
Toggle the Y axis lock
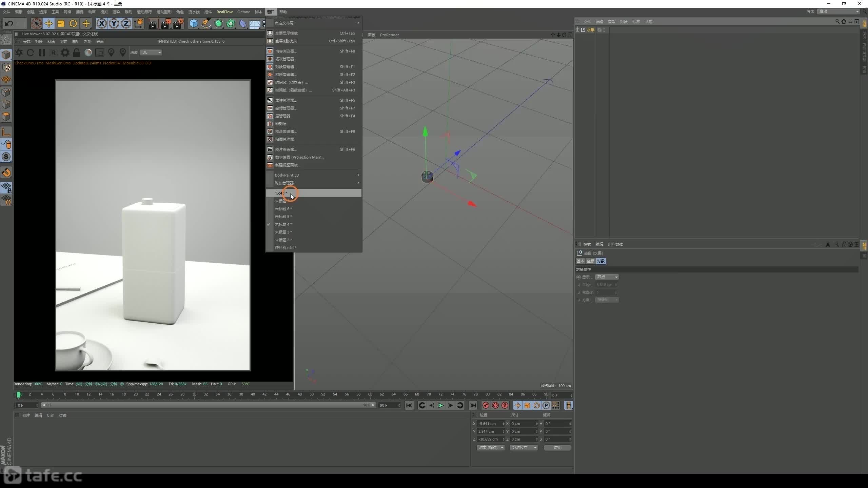pyautogui.click(x=114, y=23)
